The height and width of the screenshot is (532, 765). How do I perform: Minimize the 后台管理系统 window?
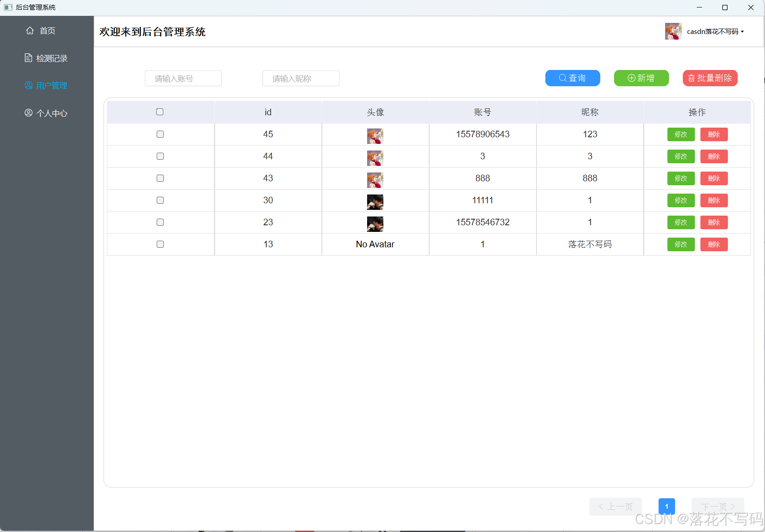click(699, 7)
